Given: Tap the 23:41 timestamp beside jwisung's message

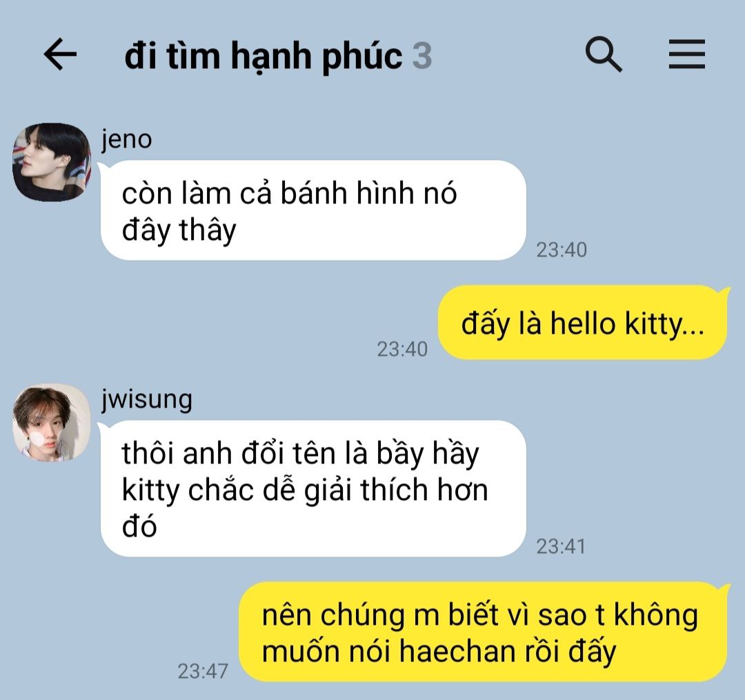Looking at the screenshot, I should pos(561,547).
